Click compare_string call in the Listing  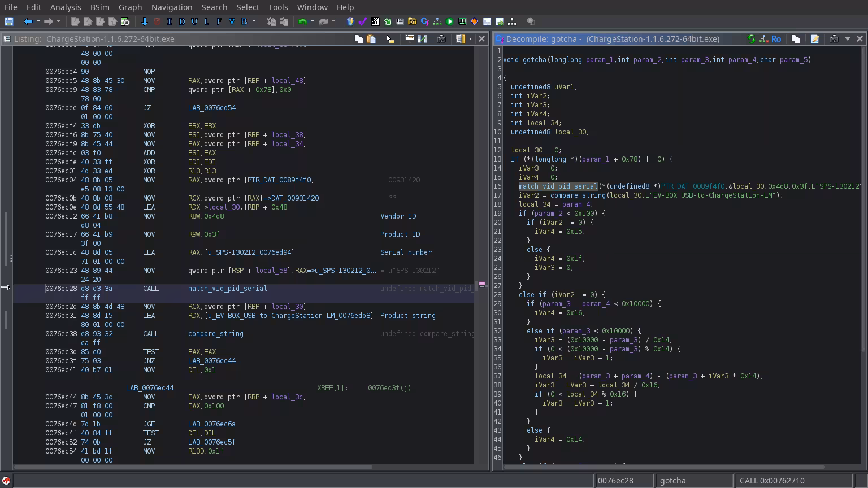pos(215,334)
